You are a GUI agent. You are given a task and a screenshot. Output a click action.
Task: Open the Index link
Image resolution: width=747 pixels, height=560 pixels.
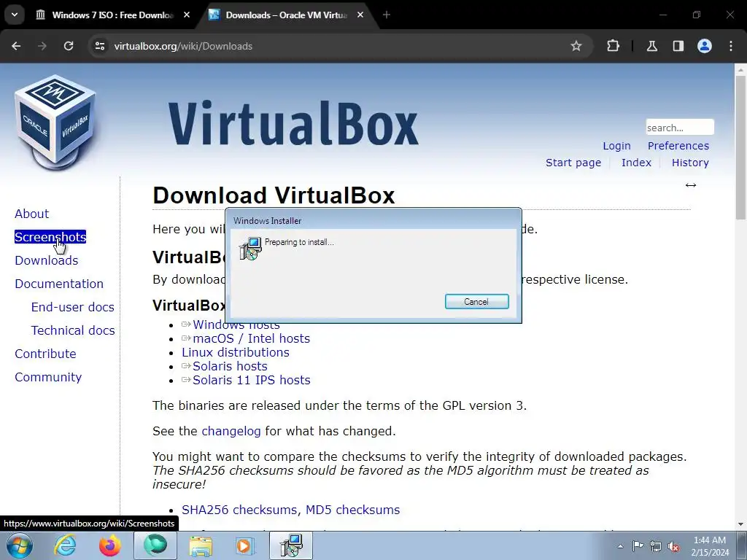[636, 163]
